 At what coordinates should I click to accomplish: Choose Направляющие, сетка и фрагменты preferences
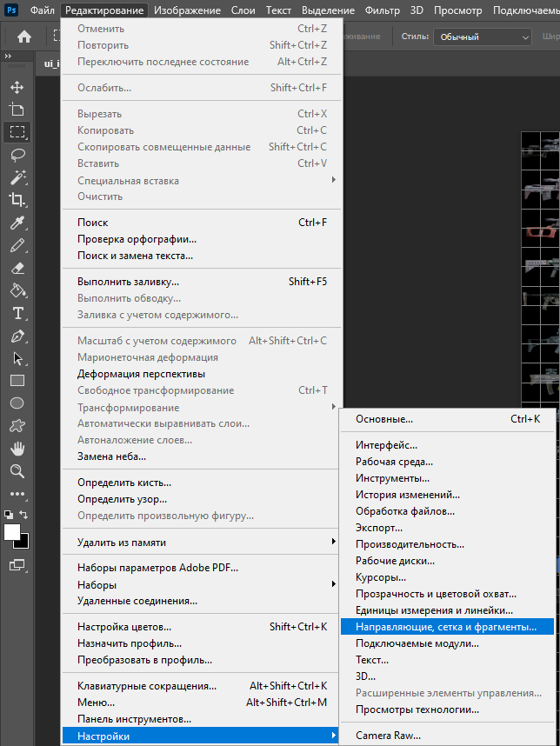tap(448, 627)
